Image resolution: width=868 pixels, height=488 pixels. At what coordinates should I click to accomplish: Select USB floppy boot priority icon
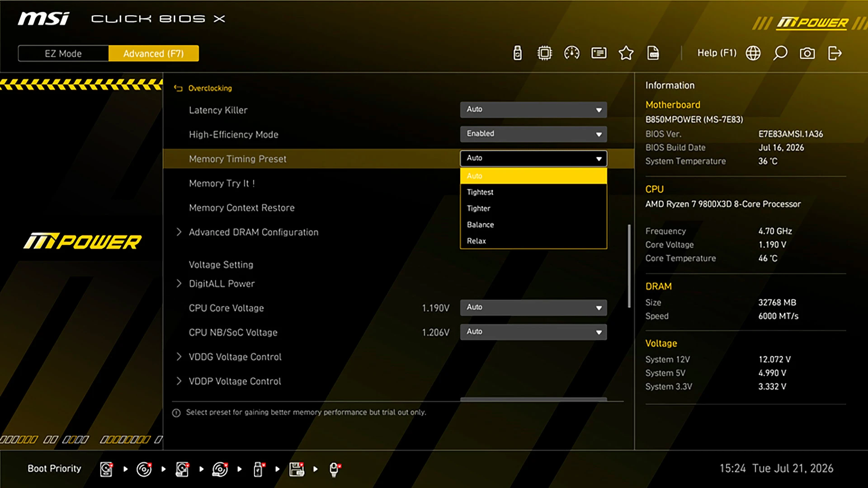(x=297, y=469)
